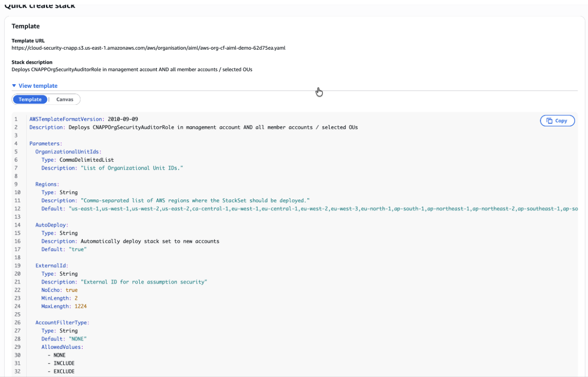The height and width of the screenshot is (377, 588).
Task: Click the "Comma-separated list of AWS regions" description
Action: (x=195, y=200)
